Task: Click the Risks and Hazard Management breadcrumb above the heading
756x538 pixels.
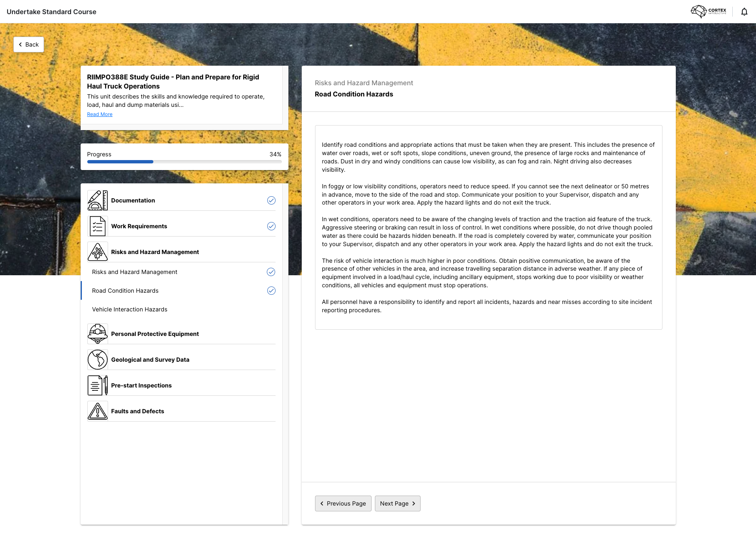Action: [x=364, y=83]
